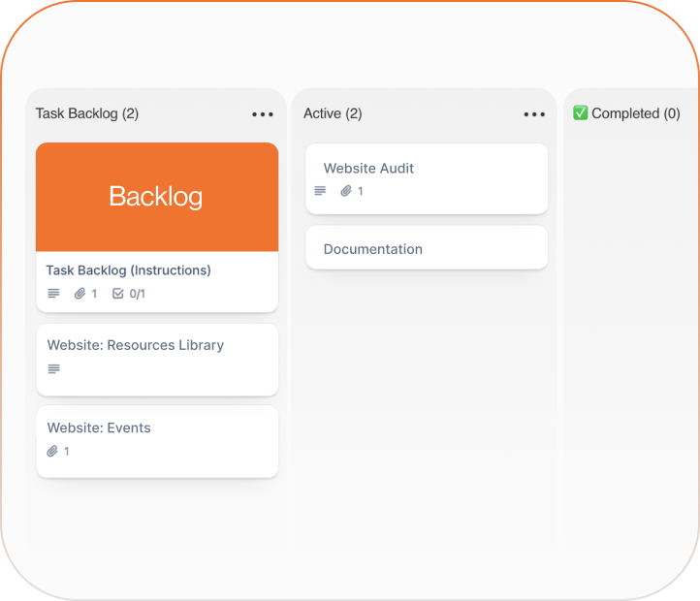The width and height of the screenshot is (700, 601).
Task: Open the Website Audit card
Action: click(x=368, y=169)
